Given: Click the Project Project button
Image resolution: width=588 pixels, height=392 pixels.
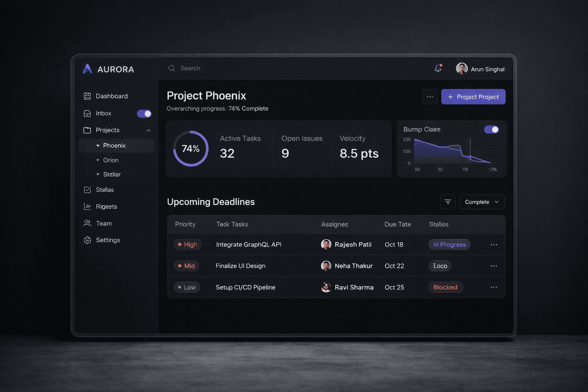Looking at the screenshot, I should 473,97.
